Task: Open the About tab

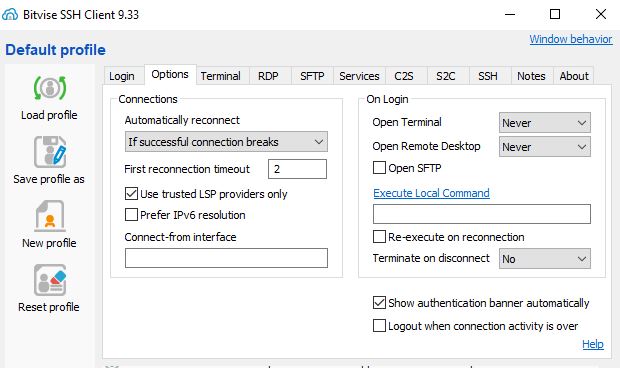Action: coord(574,76)
